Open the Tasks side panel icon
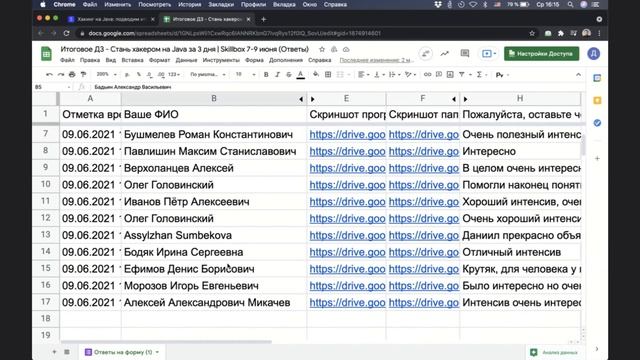Screen dimensions: 640x360 (597, 122)
